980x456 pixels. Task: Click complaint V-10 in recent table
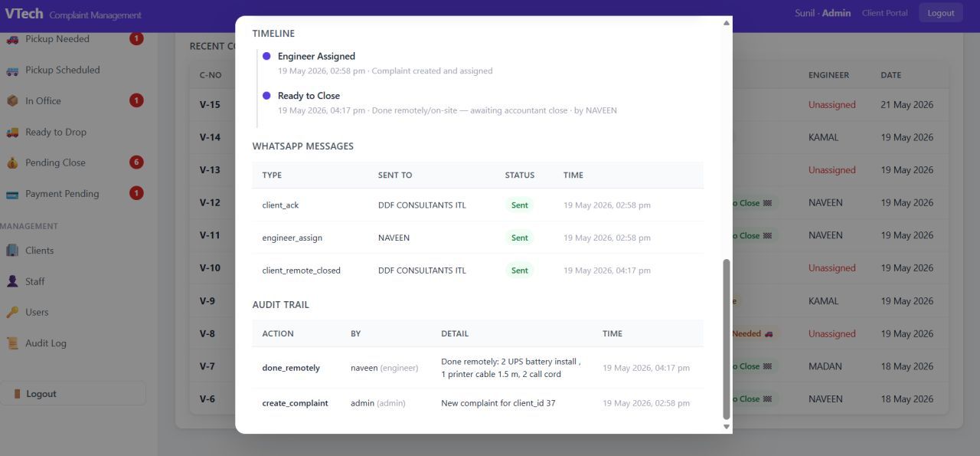pos(210,268)
